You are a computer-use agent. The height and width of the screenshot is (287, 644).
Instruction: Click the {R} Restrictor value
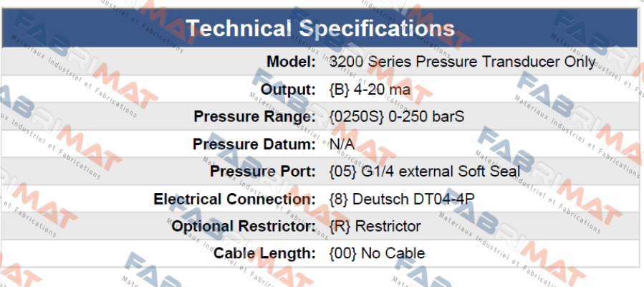[375, 226]
